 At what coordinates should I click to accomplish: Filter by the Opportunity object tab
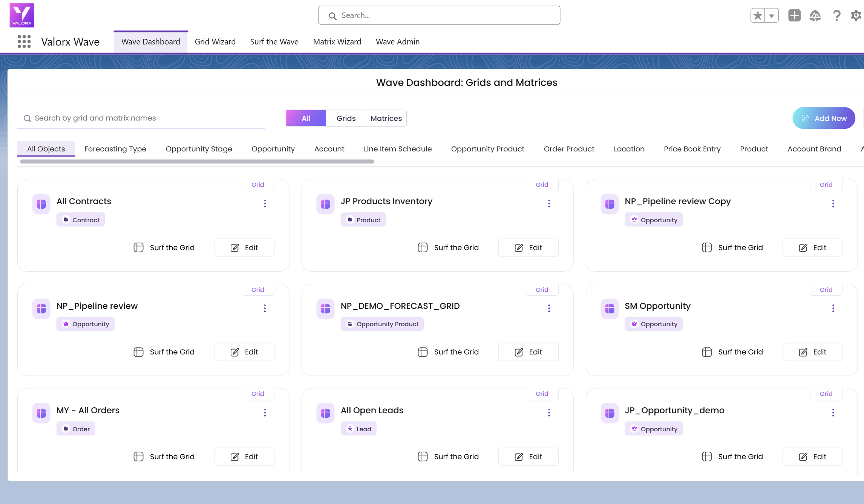pos(273,149)
